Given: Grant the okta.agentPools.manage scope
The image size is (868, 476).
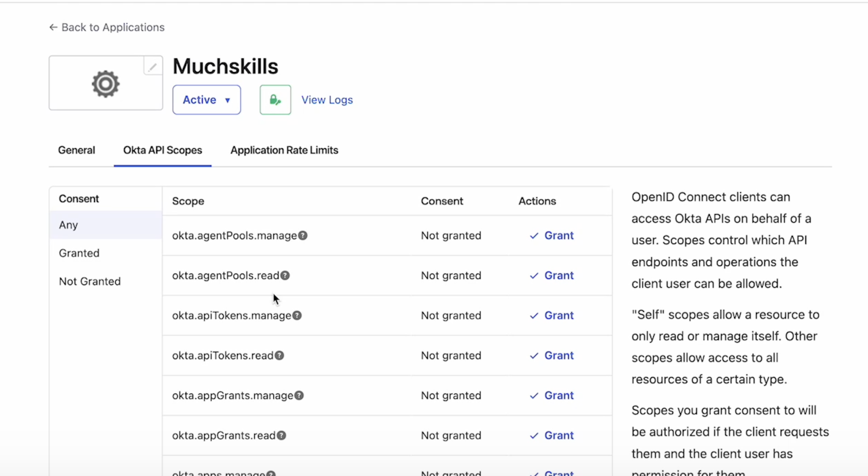Looking at the screenshot, I should point(552,235).
